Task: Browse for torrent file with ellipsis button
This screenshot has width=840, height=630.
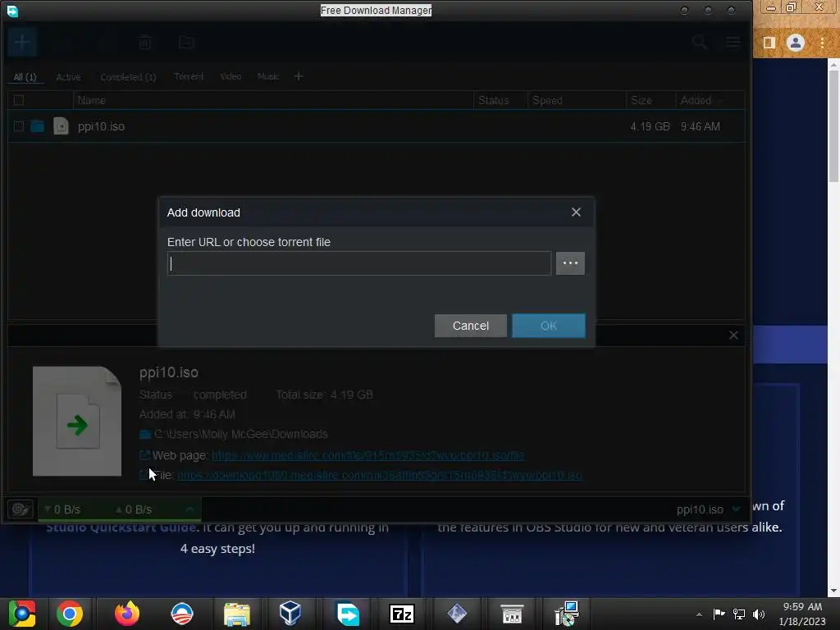Action: click(x=570, y=263)
